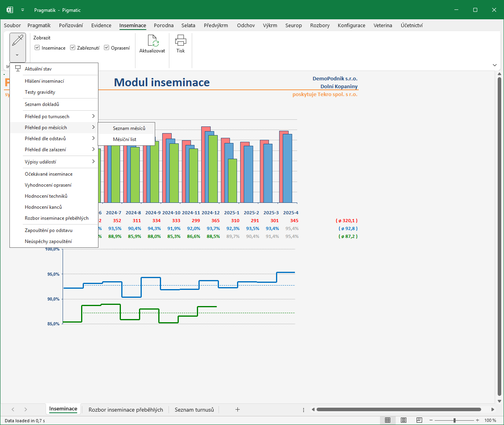Open dropdown arrow under pencil button
This screenshot has height=425, width=504.
17,55
